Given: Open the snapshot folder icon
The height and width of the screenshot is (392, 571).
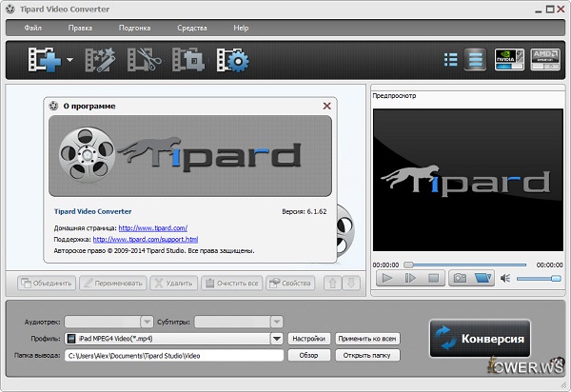Looking at the screenshot, I should (483, 278).
